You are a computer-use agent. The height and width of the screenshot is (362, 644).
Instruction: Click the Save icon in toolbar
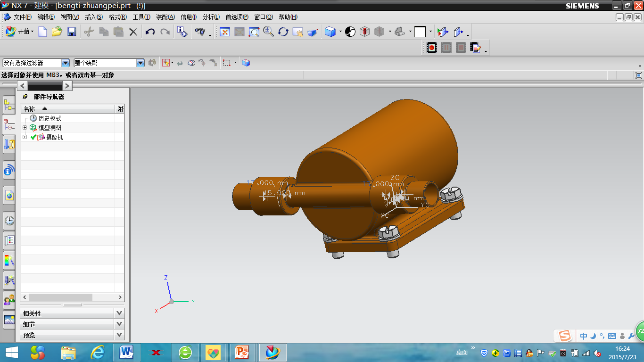[72, 32]
